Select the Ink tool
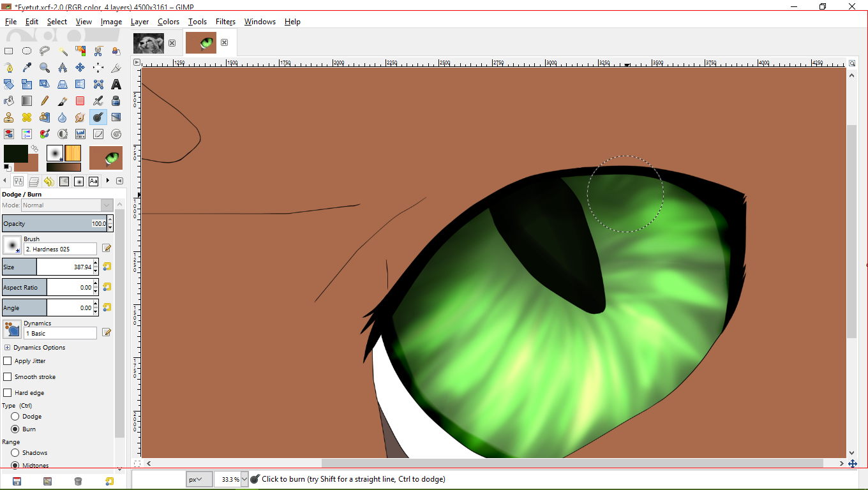 (116, 101)
